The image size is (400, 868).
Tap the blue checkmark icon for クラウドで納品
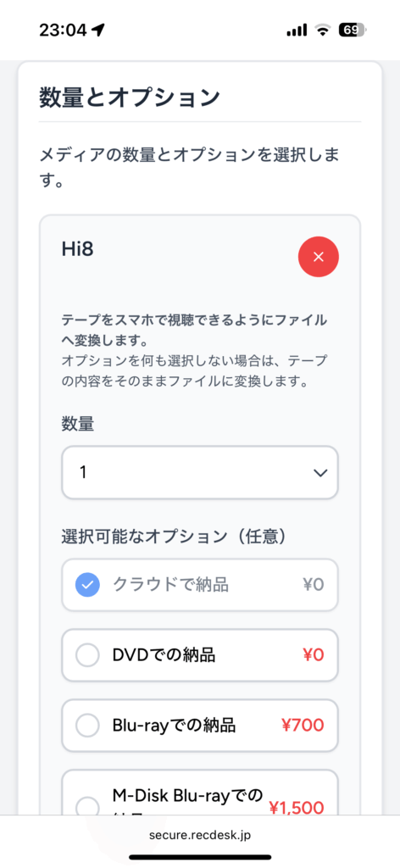[87, 585]
